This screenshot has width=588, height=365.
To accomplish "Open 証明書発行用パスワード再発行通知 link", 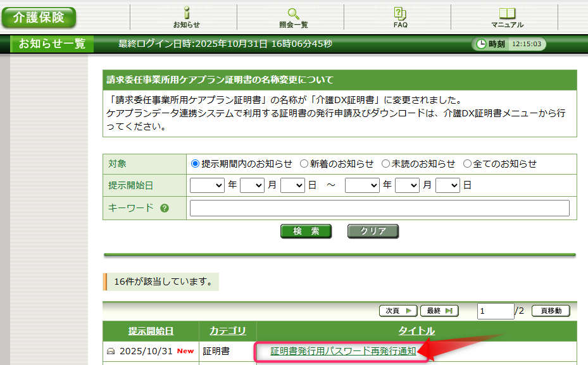I will (x=343, y=351).
